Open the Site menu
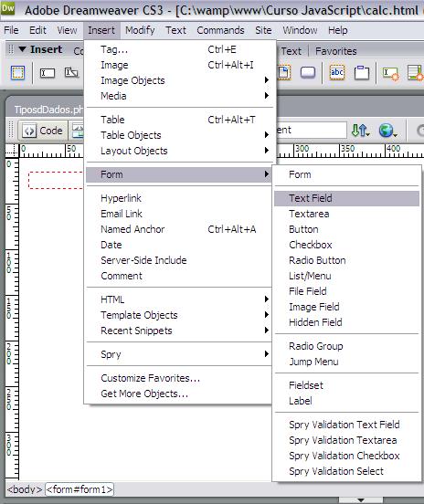The width and height of the screenshot is (424, 504). (263, 30)
